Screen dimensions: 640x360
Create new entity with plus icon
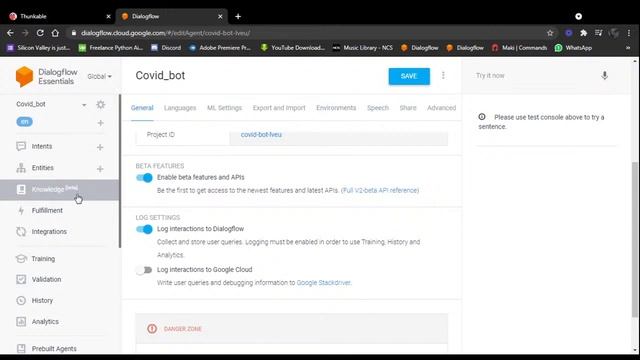[100, 169]
